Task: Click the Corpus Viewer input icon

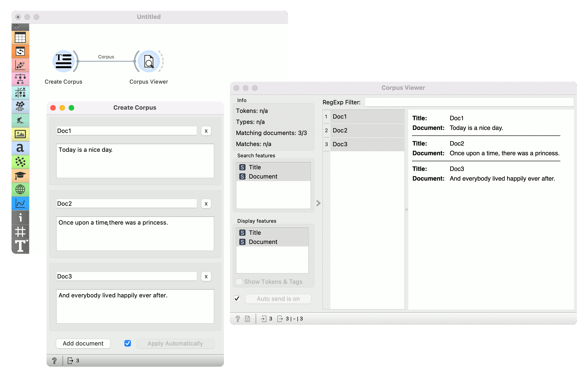Action: tap(263, 319)
